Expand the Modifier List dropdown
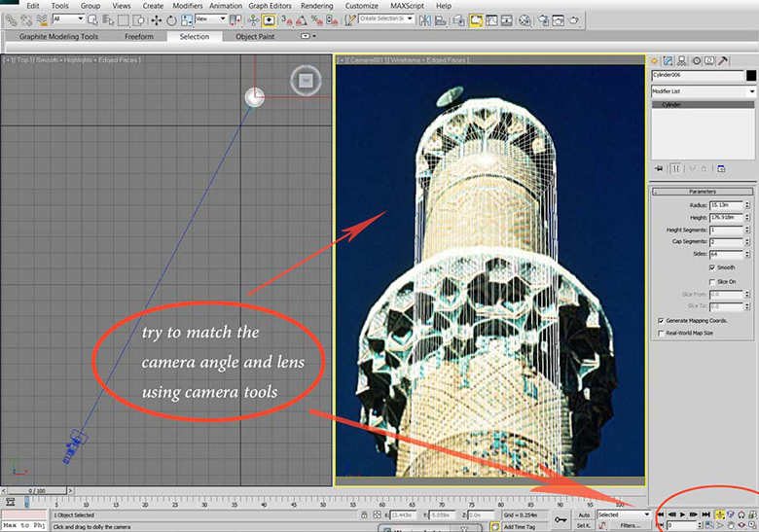 (x=751, y=91)
